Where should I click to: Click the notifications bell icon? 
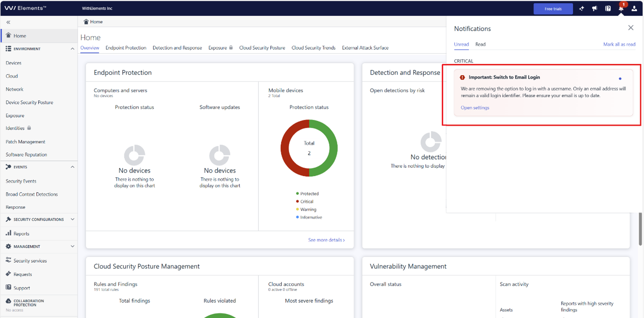621,8
